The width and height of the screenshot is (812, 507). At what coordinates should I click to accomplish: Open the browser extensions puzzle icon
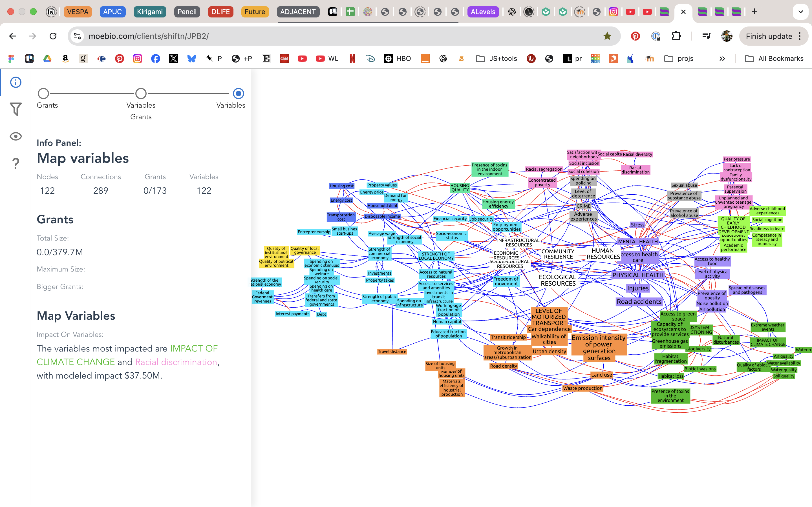(676, 36)
